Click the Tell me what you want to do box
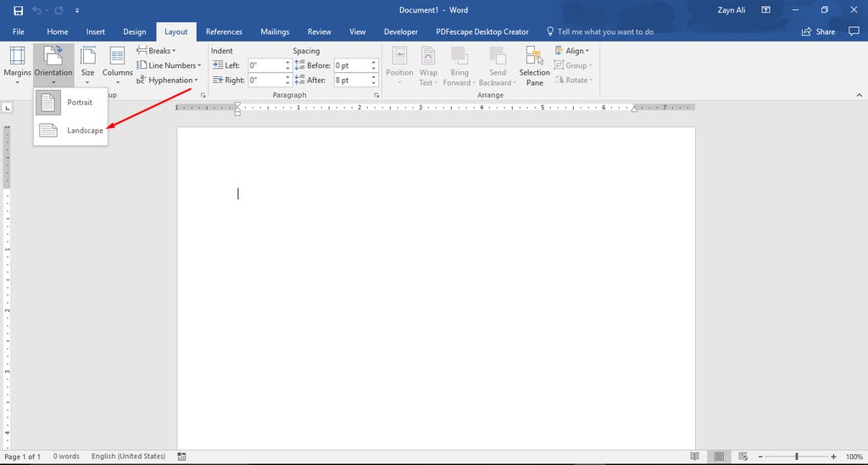 [x=599, y=31]
